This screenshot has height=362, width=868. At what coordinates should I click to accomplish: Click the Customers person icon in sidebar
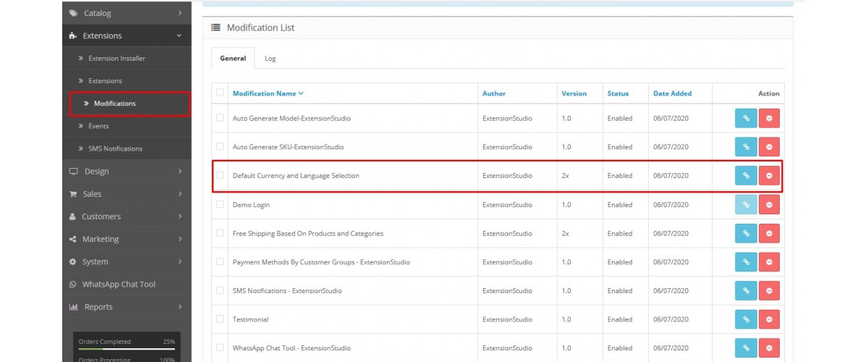coord(73,216)
